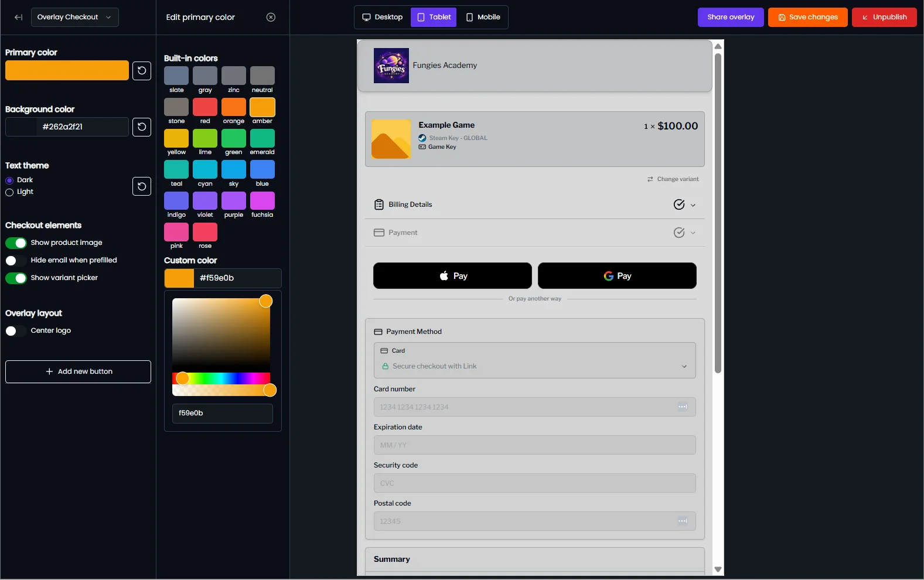
Task: Toggle Show variant picker switch
Action: (16, 278)
